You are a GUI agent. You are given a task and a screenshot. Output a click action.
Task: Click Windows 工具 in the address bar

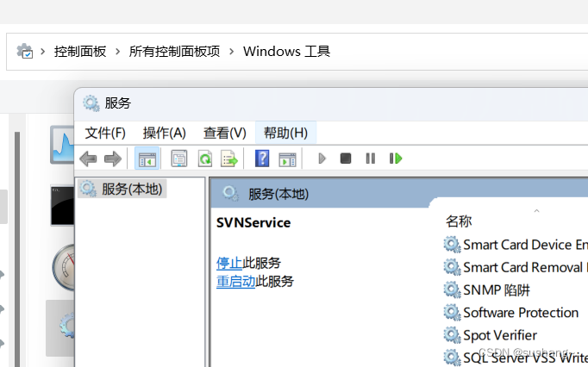pyautogui.click(x=286, y=52)
